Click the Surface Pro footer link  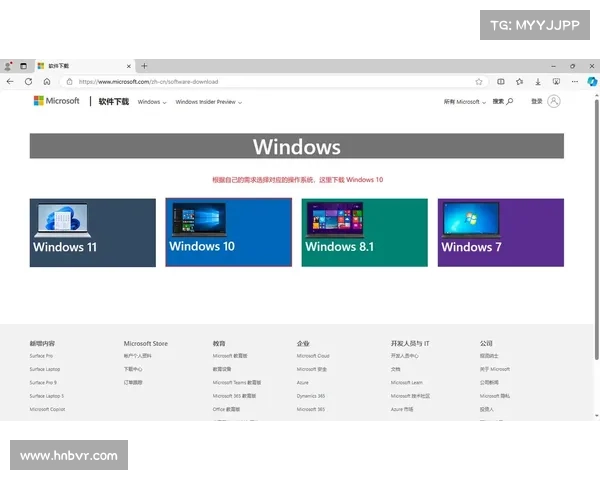[x=41, y=356]
